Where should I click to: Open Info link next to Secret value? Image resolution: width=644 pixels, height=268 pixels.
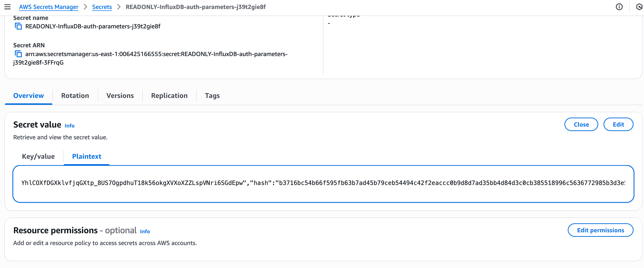pyautogui.click(x=69, y=126)
